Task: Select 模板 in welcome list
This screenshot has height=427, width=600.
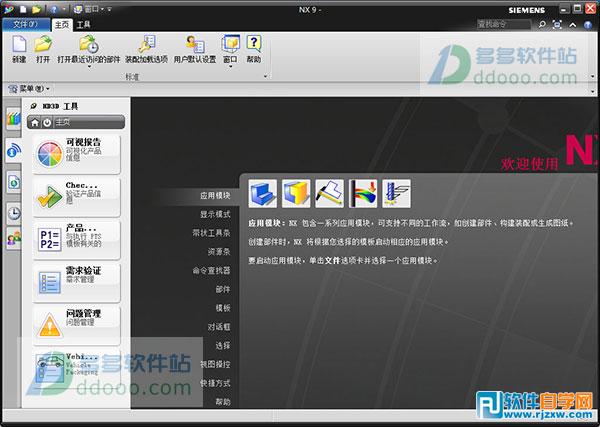Action: 223,308
